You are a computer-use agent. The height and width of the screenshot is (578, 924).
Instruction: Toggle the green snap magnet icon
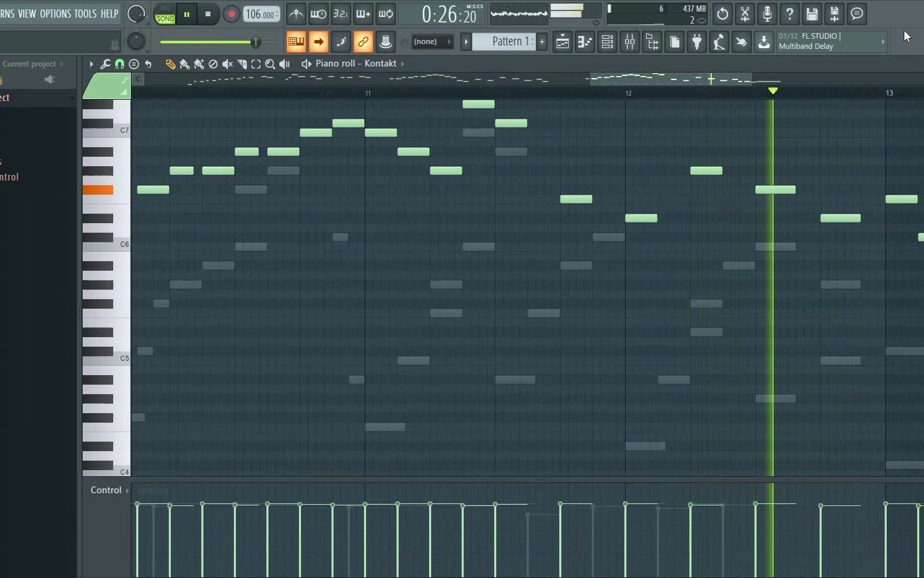(119, 64)
